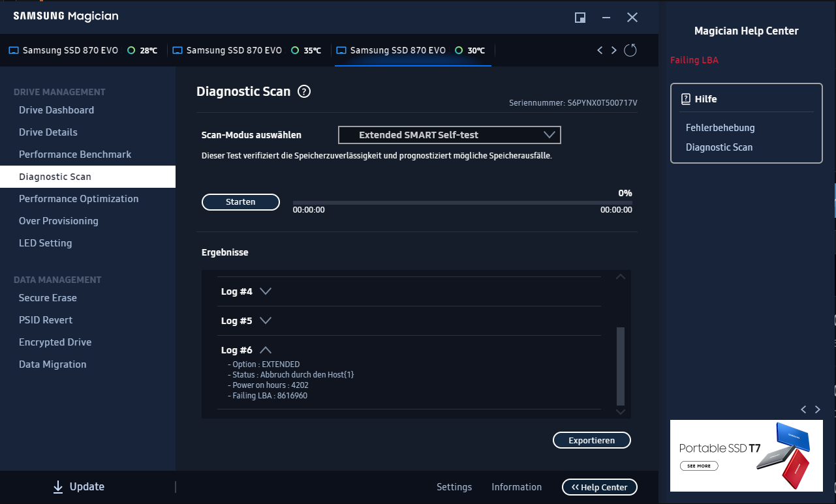This screenshot has width=836, height=504.
Task: Open the Fehlerbehebung help link
Action: coord(720,128)
